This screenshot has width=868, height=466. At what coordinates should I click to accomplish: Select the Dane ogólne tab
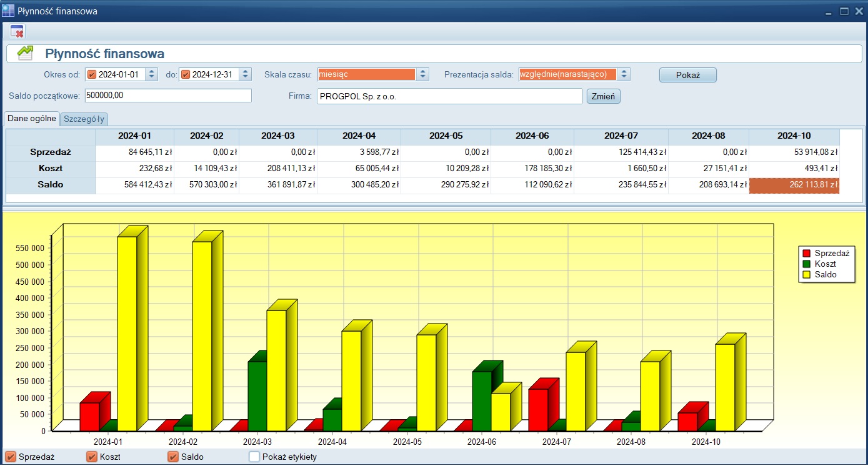point(32,118)
